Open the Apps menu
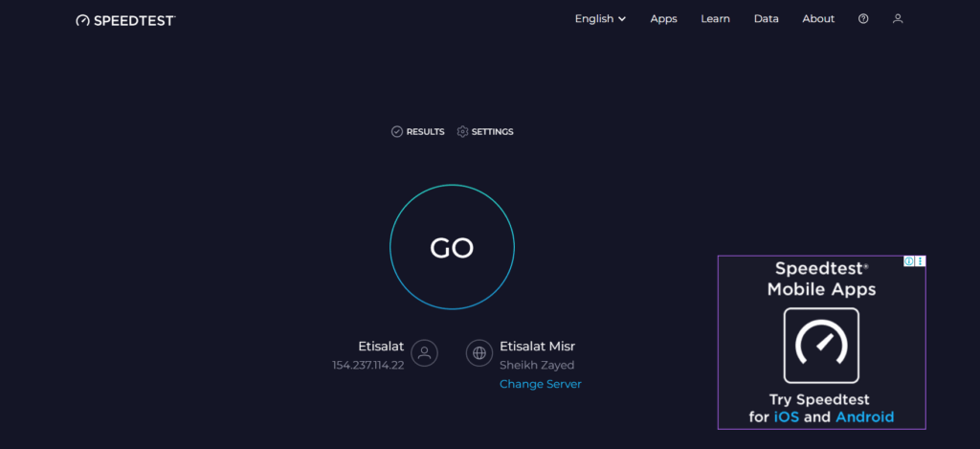 click(663, 19)
